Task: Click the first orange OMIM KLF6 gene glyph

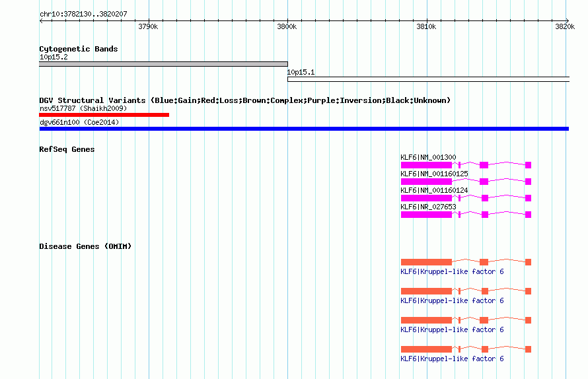Action: coord(466,262)
